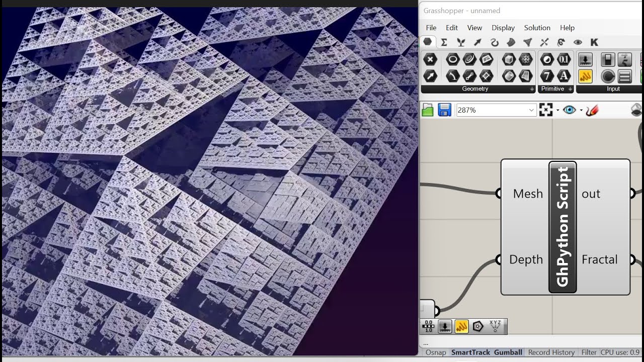Screen dimensions: 644x362
Task: Open the Intersect tab (crossed lines icon)
Action: point(544,42)
